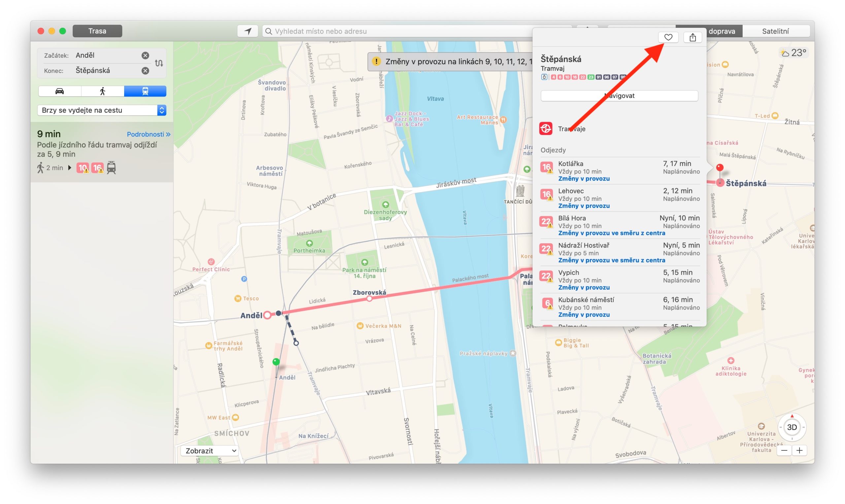Enter fullscreen with the green window button
Viewport: 845px width, 504px height.
click(62, 31)
